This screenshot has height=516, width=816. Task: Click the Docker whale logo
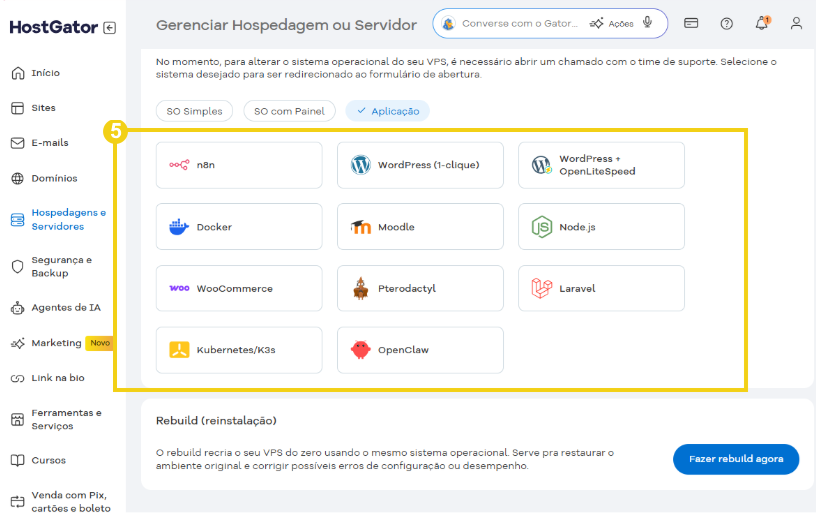[x=179, y=227]
